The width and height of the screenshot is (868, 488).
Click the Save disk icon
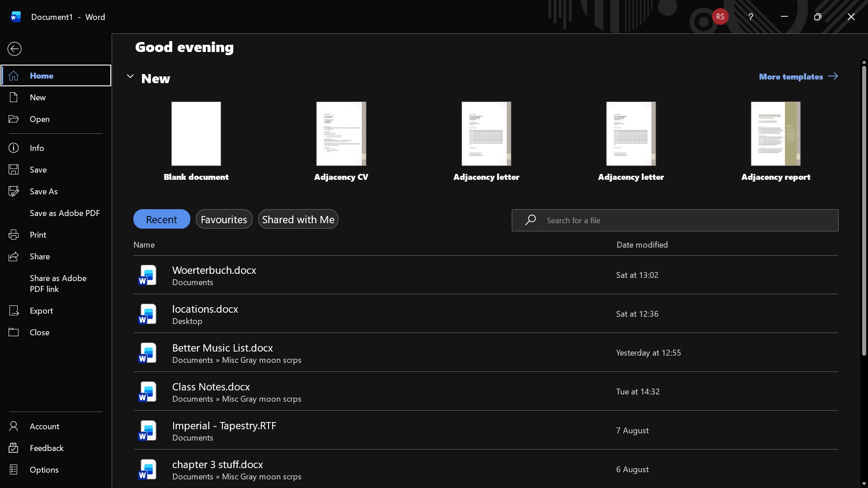coord(14,169)
